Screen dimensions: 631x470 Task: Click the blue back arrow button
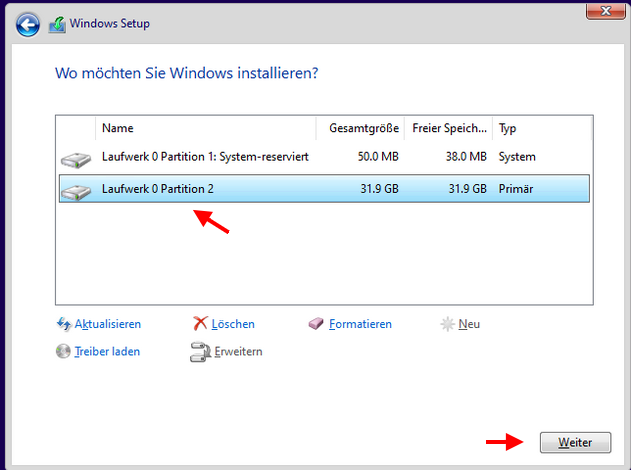pyautogui.click(x=28, y=23)
